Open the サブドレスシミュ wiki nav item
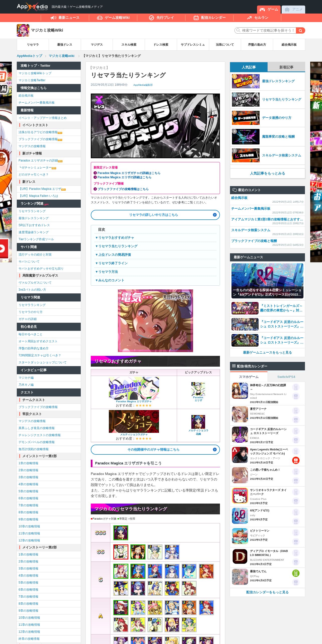Viewport: 322px width, 644px height. [x=193, y=45]
